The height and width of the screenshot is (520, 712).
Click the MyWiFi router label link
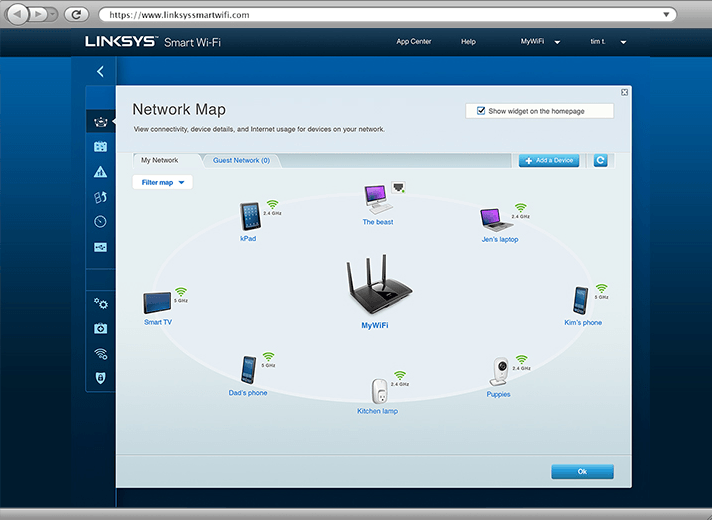(x=375, y=326)
